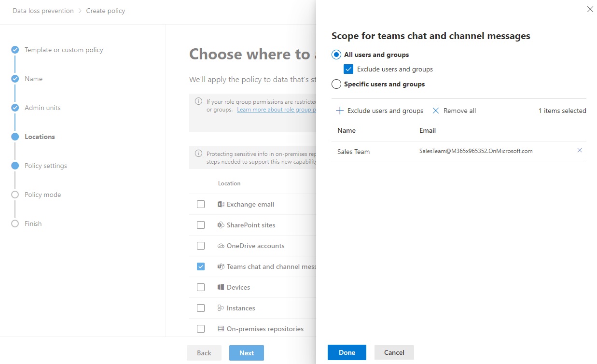Open Learn more about role group link
Viewport: 597px width, 364px height.
coord(277,110)
